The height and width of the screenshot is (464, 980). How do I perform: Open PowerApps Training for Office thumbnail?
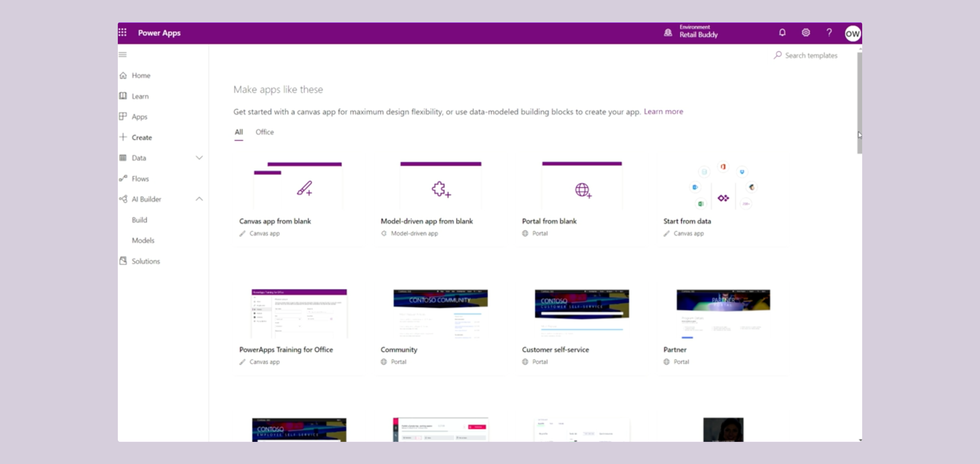point(299,314)
